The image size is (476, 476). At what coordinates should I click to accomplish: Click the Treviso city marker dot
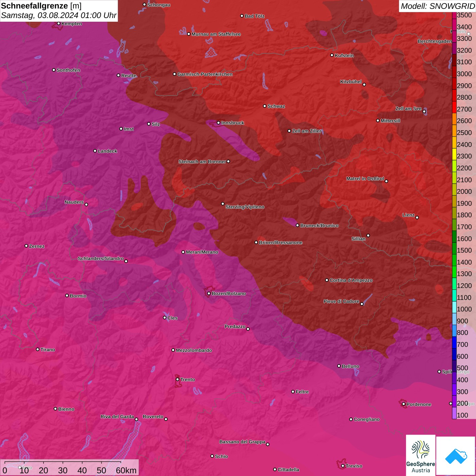click(343, 466)
